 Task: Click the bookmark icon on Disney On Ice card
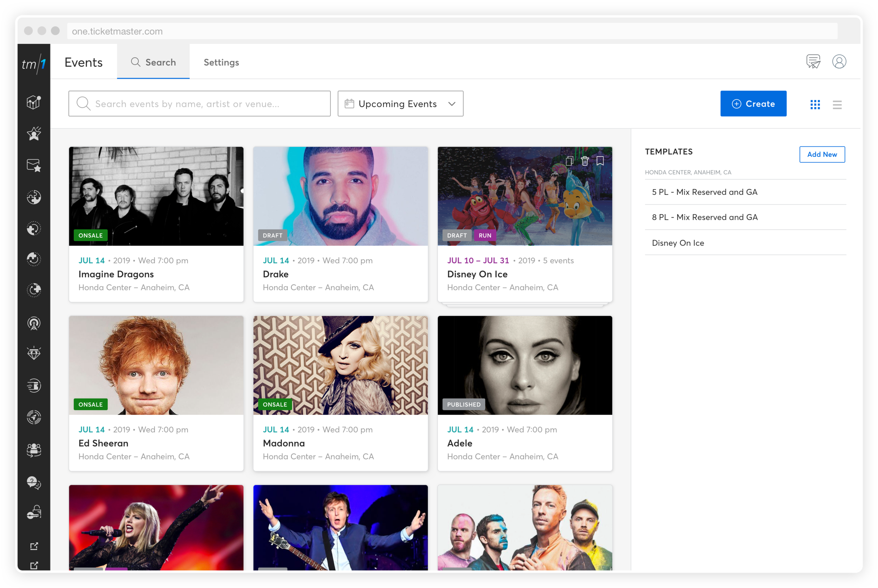pos(600,161)
